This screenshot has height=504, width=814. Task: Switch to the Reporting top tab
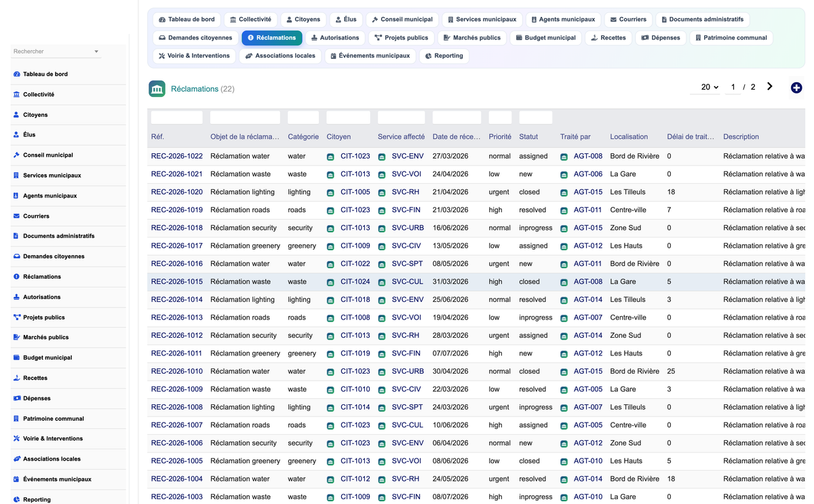(444, 56)
